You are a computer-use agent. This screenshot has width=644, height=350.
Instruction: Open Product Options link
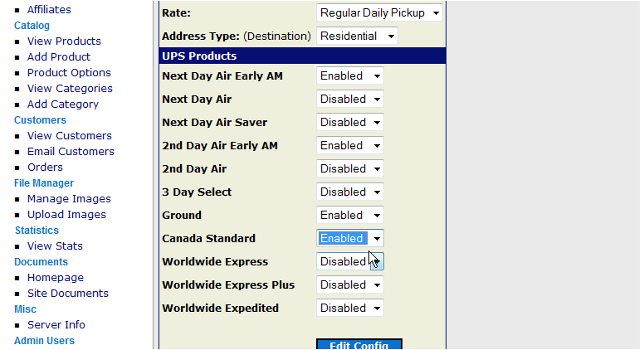(69, 73)
